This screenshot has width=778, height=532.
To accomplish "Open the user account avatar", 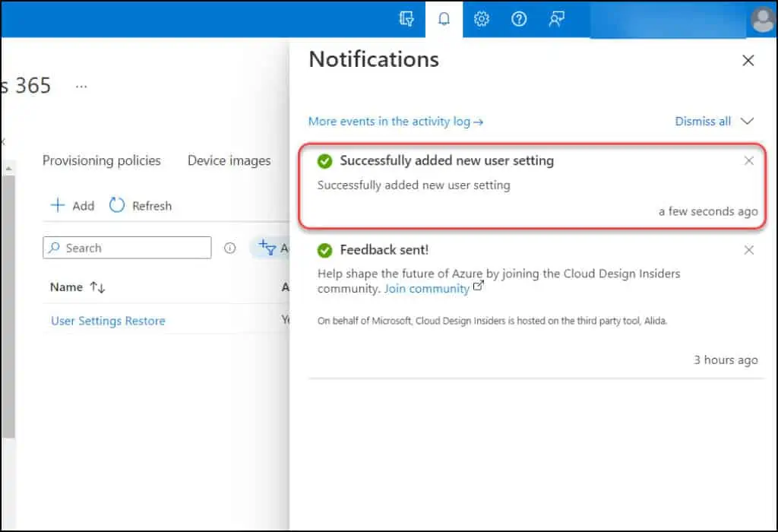I will (763, 20).
